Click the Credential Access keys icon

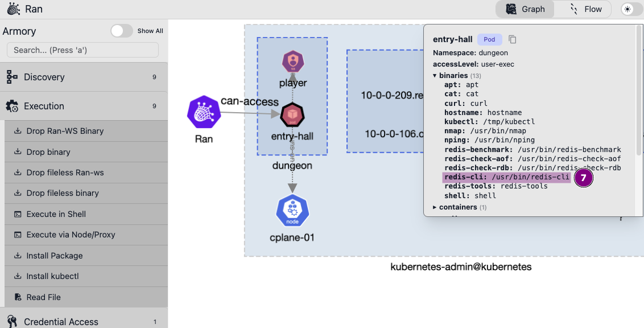(12, 321)
